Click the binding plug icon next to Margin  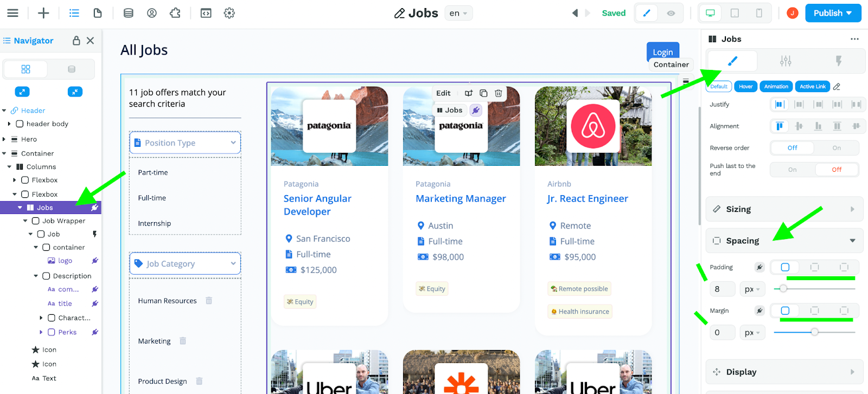point(759,311)
